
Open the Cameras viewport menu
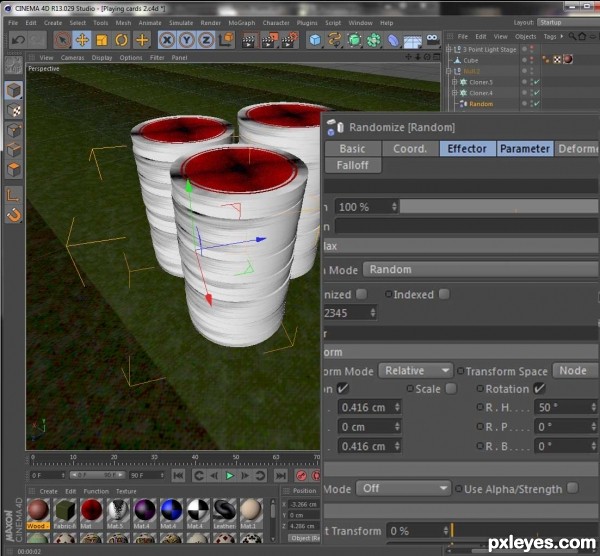click(x=72, y=58)
